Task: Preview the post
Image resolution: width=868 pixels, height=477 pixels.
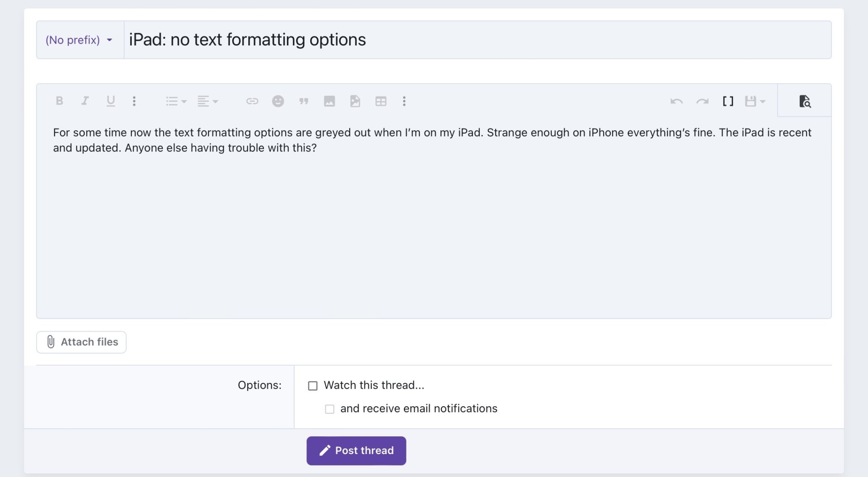Action: click(804, 101)
